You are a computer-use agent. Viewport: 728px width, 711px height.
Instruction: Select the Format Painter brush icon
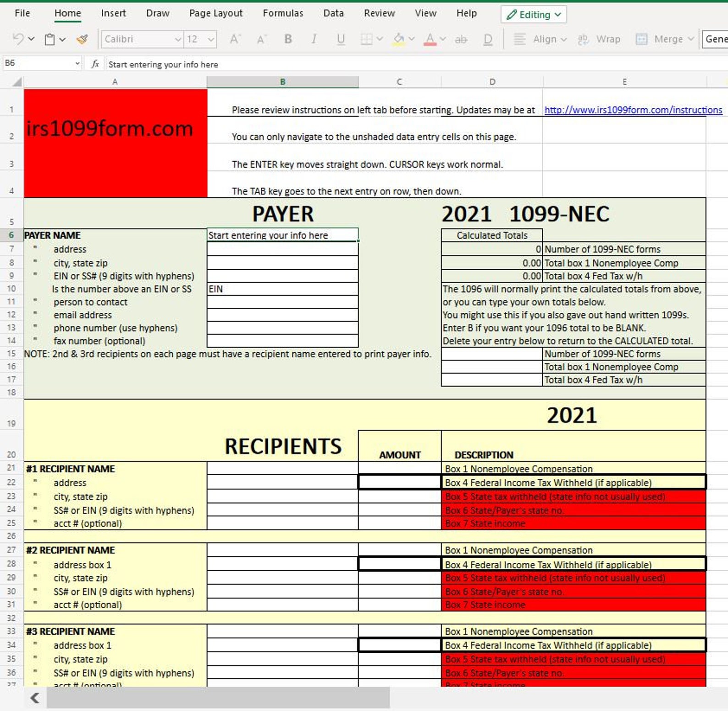pyautogui.click(x=83, y=39)
